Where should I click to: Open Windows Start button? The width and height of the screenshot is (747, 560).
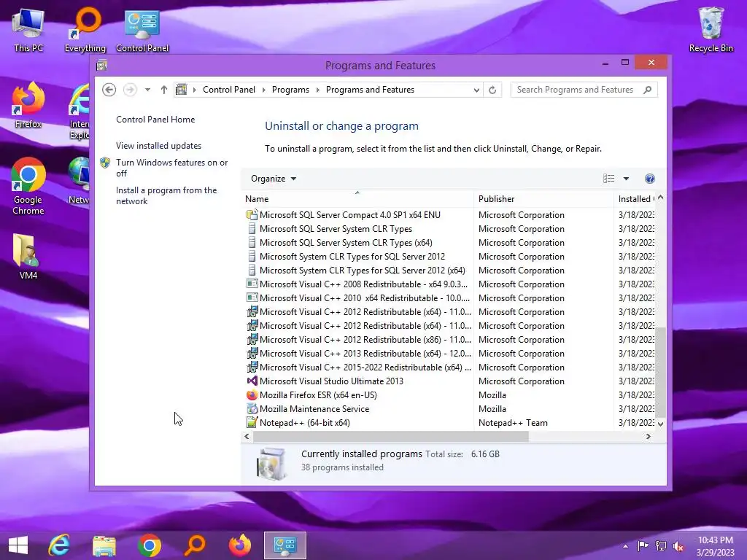tap(18, 545)
